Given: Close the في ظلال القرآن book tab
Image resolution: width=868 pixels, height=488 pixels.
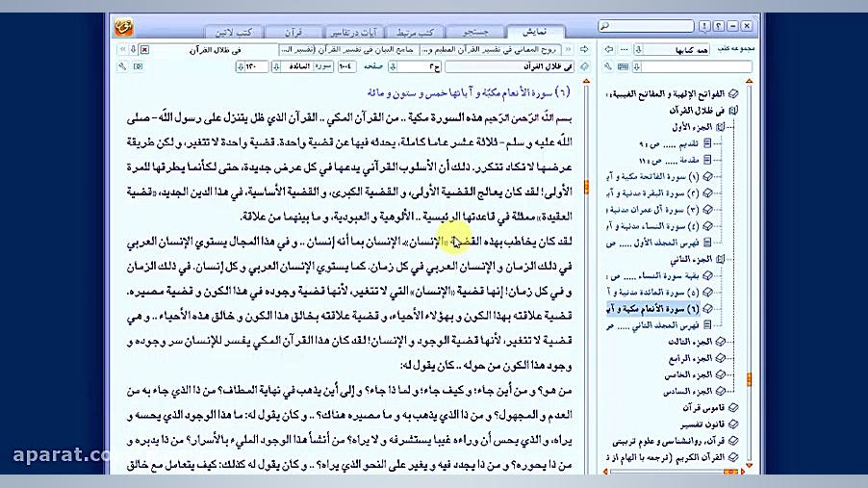Looking at the screenshot, I should click(x=144, y=49).
